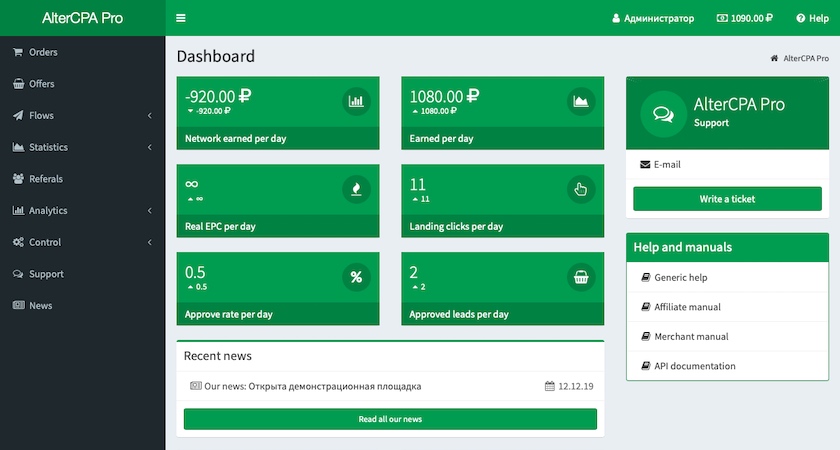Go to Offers in the sidebar

click(x=41, y=84)
